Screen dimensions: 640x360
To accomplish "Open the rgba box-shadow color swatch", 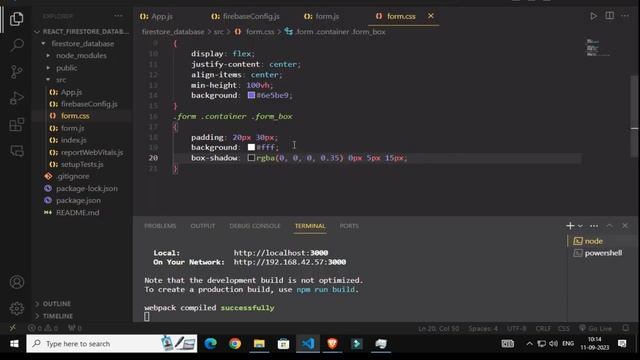I will pyautogui.click(x=251, y=158).
